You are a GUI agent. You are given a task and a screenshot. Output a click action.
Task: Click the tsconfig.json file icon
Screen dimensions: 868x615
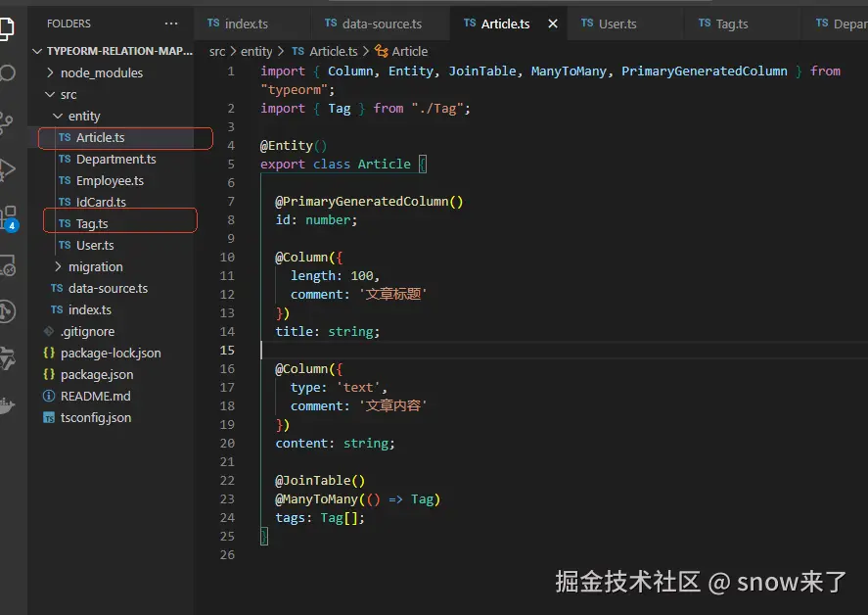point(49,418)
